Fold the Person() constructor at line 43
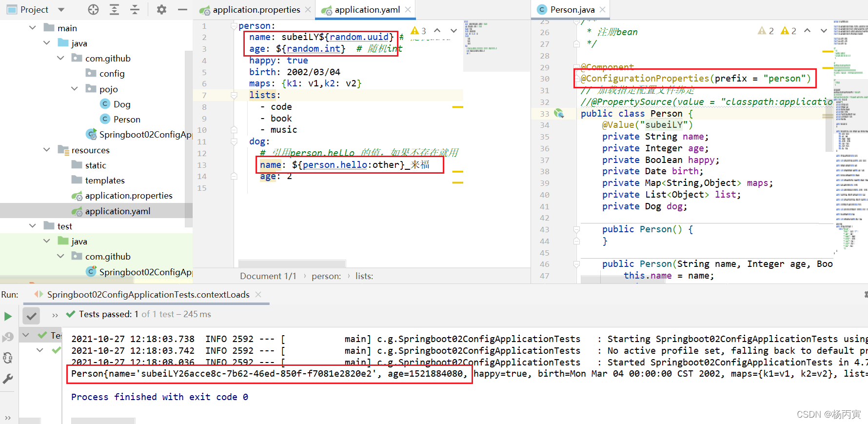The image size is (868, 424). [x=576, y=229]
